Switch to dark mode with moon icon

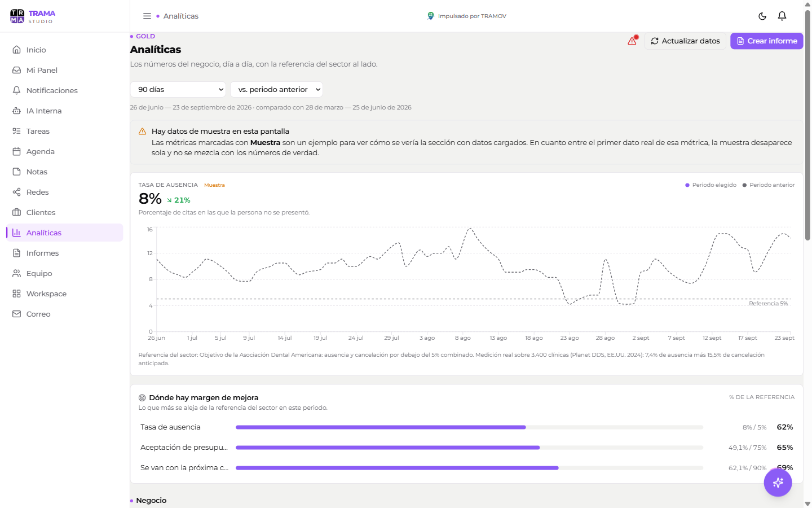coord(762,16)
